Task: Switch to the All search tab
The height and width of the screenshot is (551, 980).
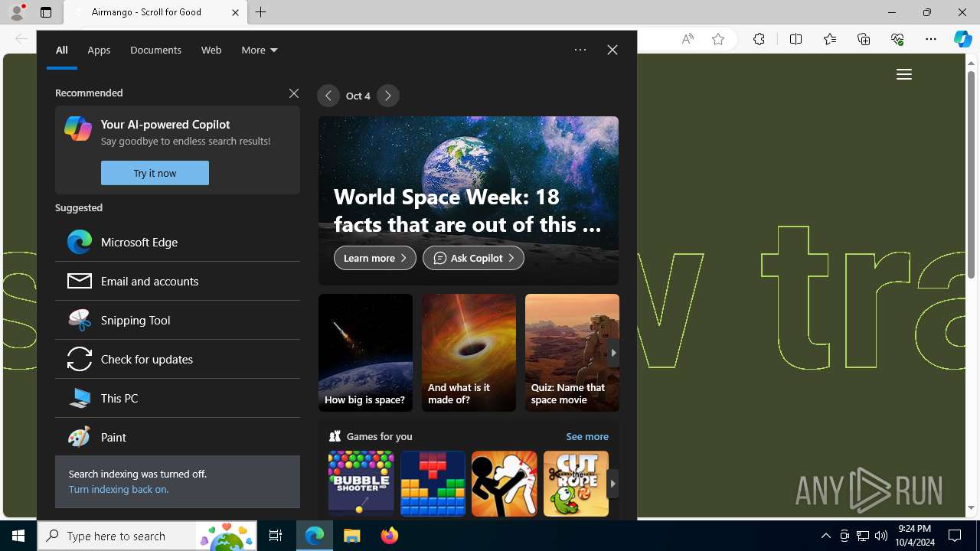Action: [x=62, y=50]
